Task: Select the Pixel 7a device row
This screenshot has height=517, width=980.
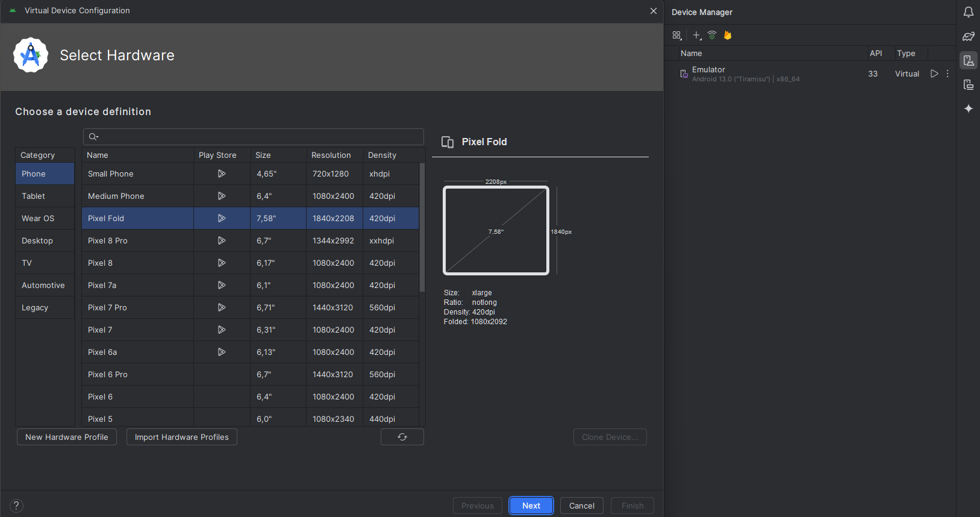Action: [x=251, y=285]
